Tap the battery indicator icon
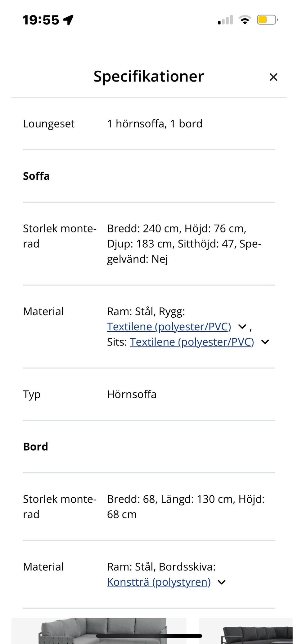 (267, 20)
